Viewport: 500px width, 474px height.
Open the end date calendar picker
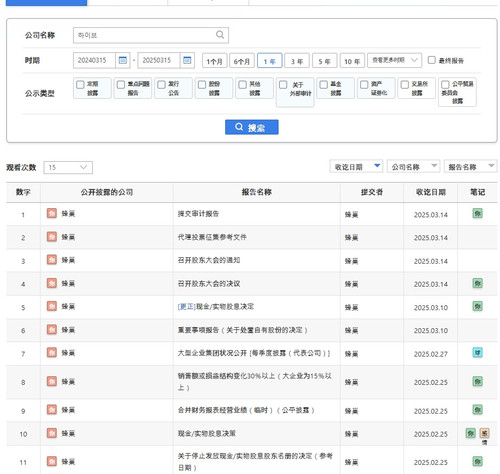point(187,60)
